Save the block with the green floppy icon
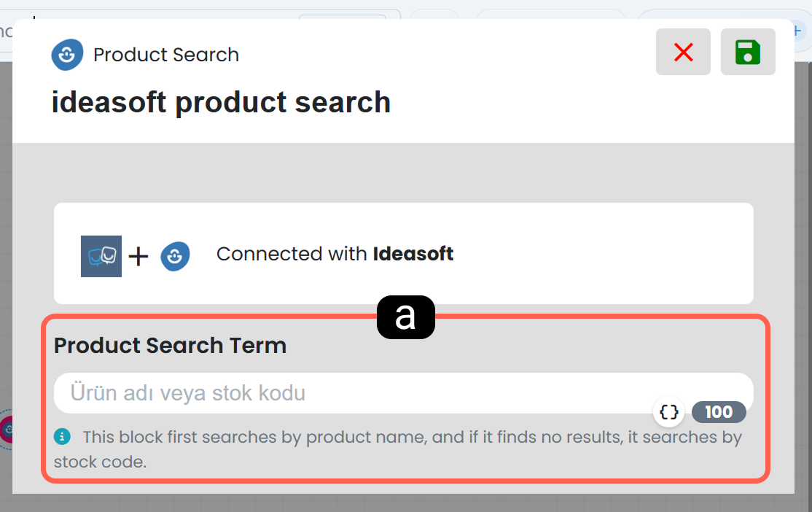The image size is (812, 512). click(x=748, y=52)
